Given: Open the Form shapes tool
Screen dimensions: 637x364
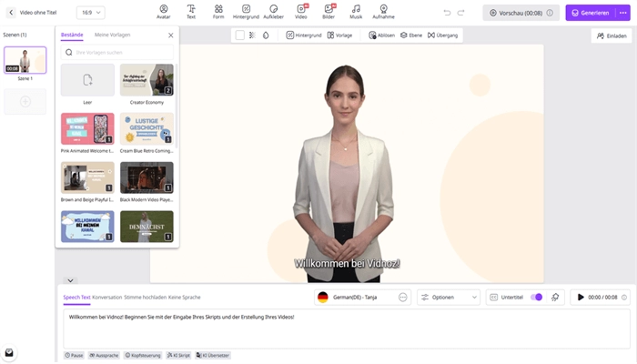Looking at the screenshot, I should [x=218, y=12].
